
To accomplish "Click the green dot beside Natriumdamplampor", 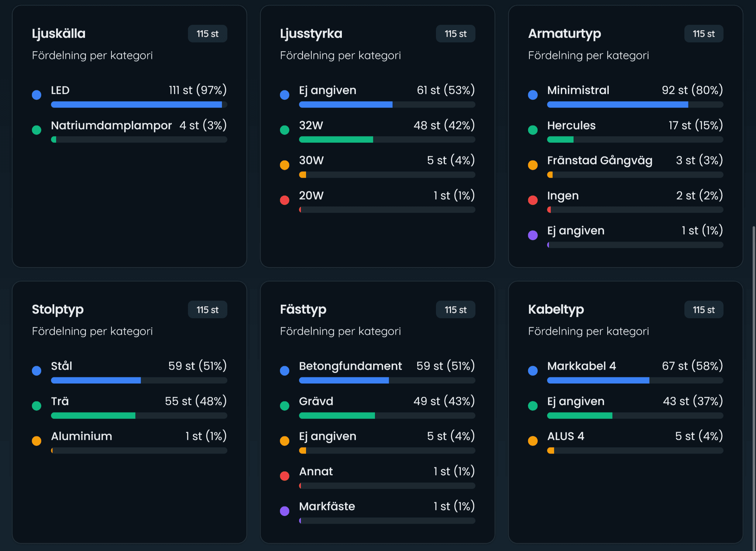I will pyautogui.click(x=37, y=130).
